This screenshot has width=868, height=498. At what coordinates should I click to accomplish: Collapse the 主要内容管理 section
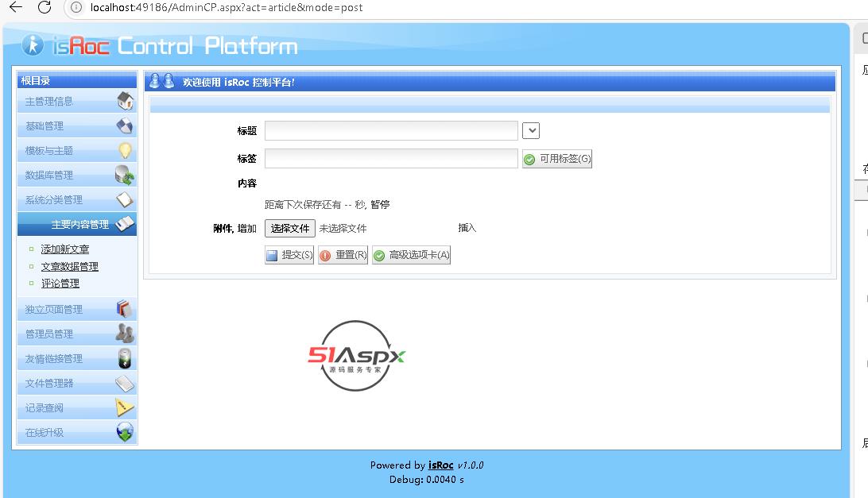click(x=77, y=224)
